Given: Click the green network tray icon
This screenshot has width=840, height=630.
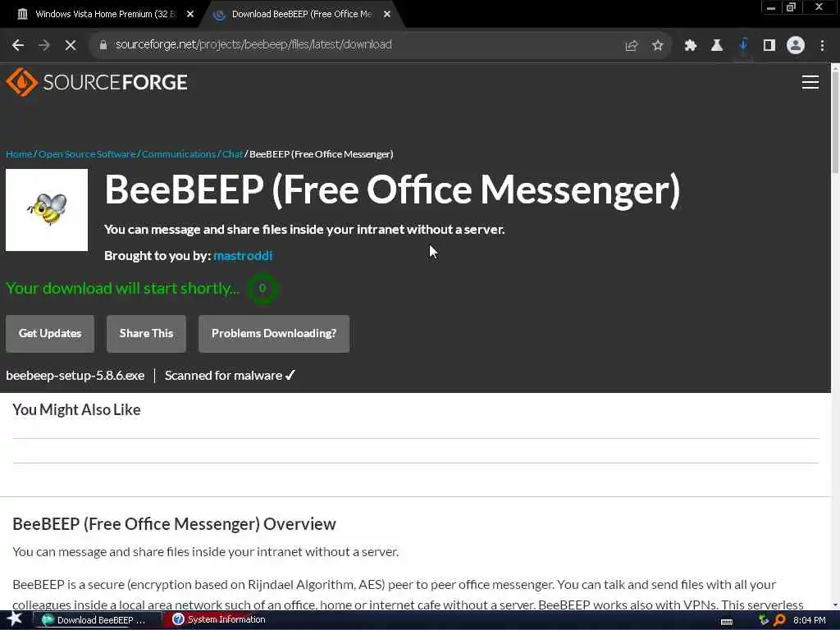Looking at the screenshot, I should [x=764, y=620].
